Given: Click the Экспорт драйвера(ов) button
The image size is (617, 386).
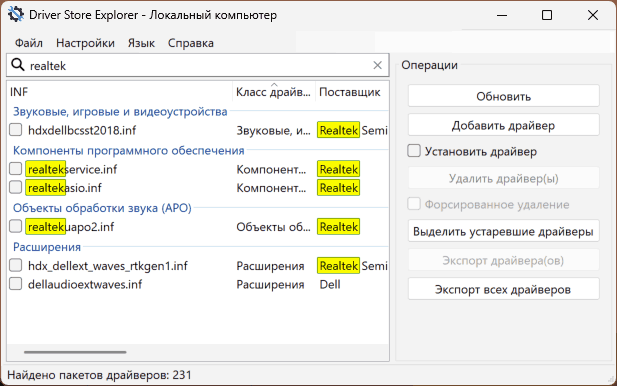Looking at the screenshot, I should [x=504, y=260].
